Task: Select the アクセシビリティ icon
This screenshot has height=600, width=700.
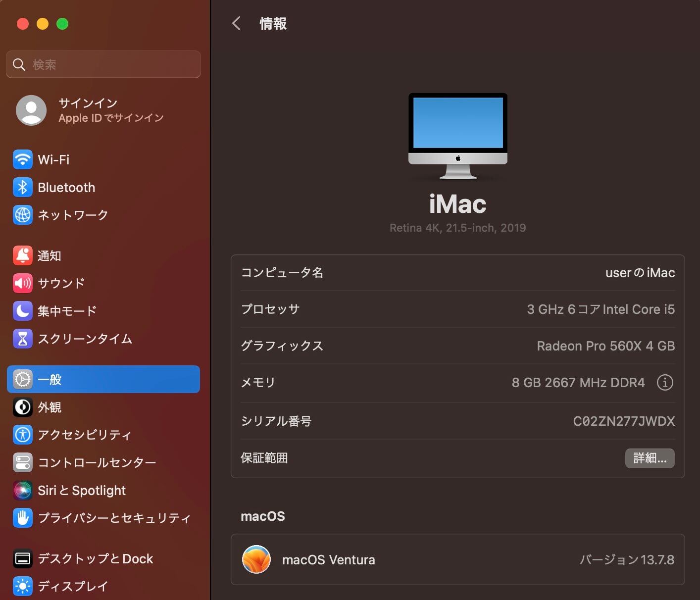Action: click(x=23, y=435)
